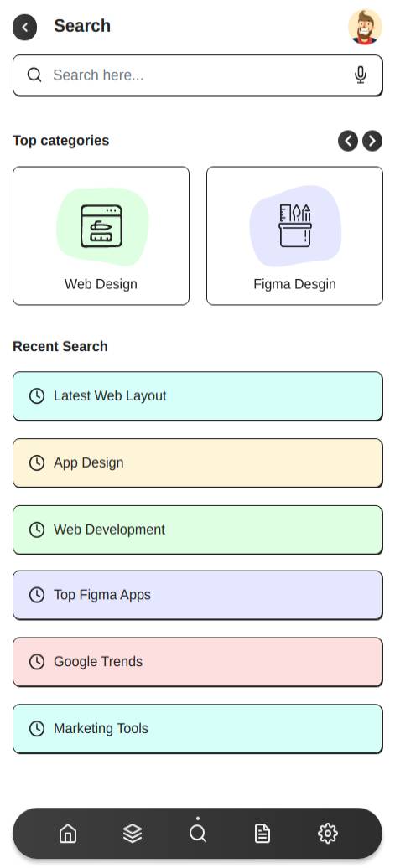Viewport: 395px width, 868px height.
Task: Open the Figma Desgin category card
Action: coord(294,235)
